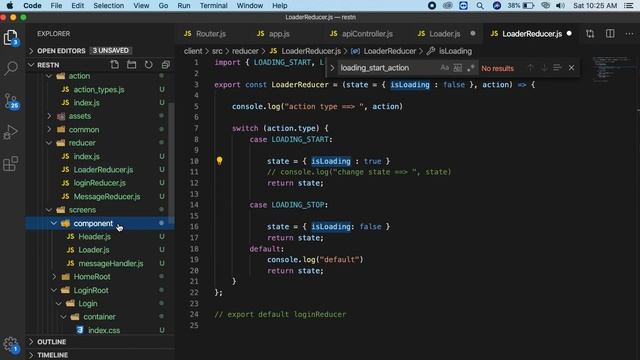Open messageHandler.js in explorer
Image resolution: width=640 pixels, height=360 pixels.
pyautogui.click(x=110, y=263)
